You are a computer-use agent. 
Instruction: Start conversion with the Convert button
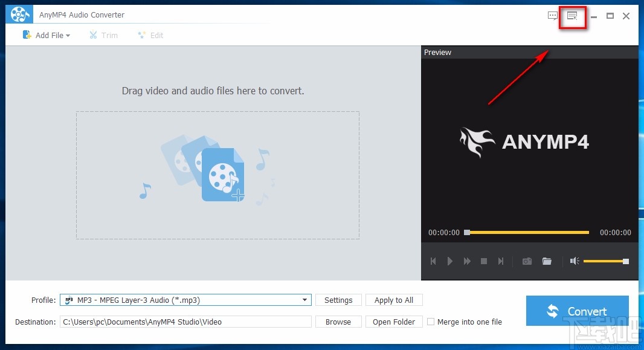coord(577,310)
